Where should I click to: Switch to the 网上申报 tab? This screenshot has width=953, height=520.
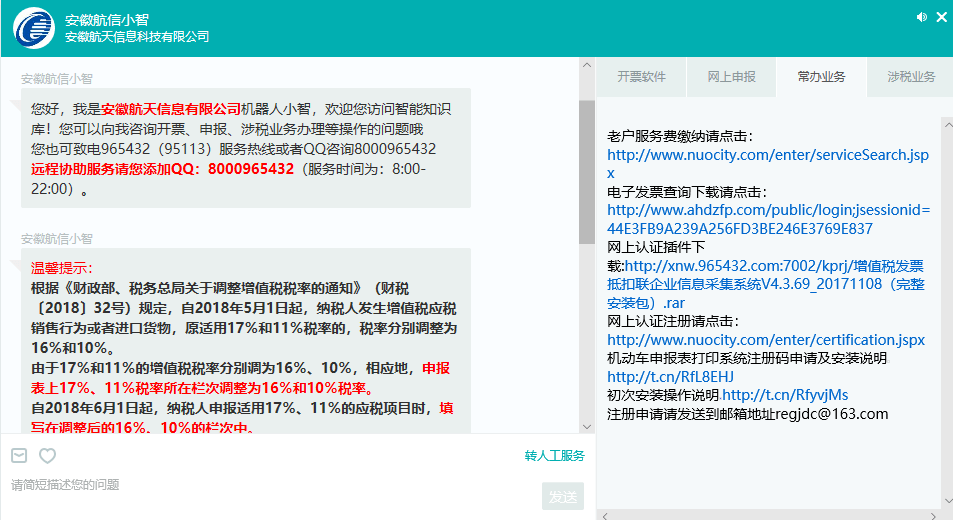pyautogui.click(x=731, y=77)
